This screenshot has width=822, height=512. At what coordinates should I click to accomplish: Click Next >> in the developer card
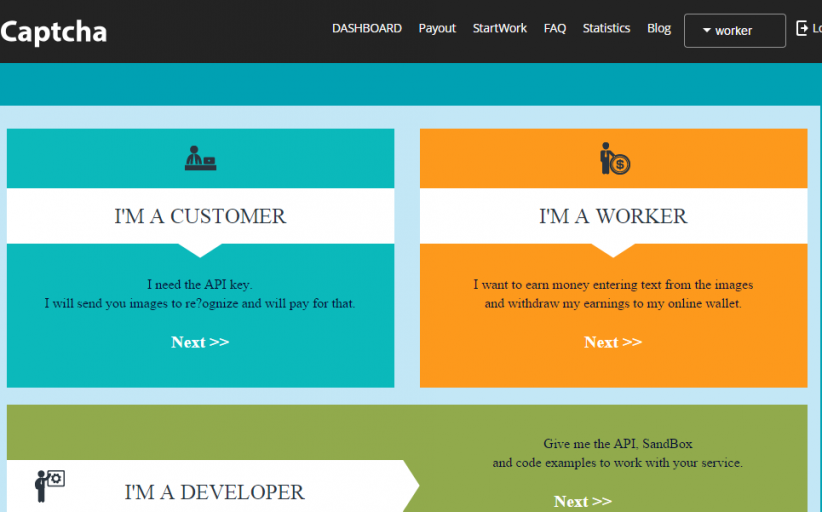coord(582,501)
